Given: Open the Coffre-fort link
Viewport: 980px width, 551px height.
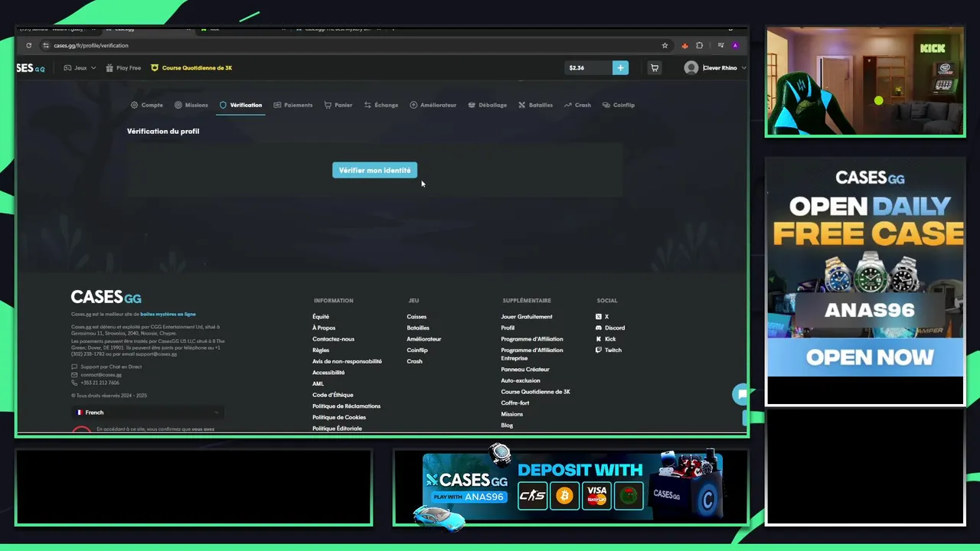Looking at the screenshot, I should [515, 403].
